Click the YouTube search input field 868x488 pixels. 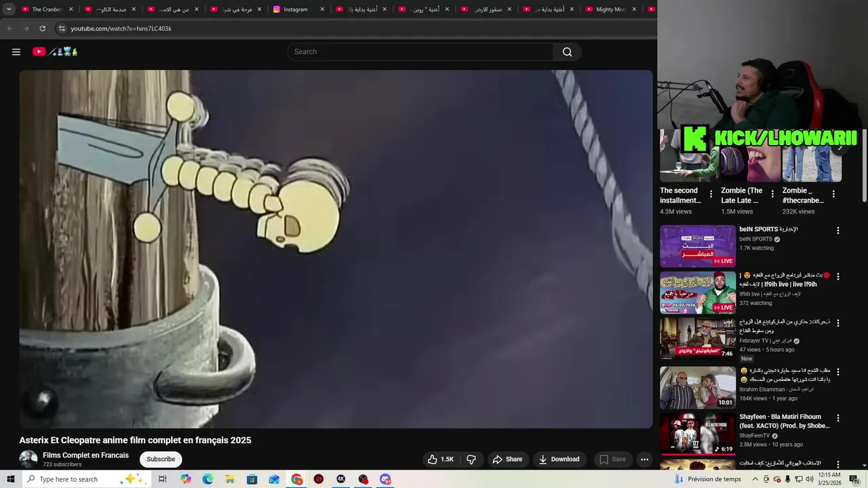coord(420,52)
